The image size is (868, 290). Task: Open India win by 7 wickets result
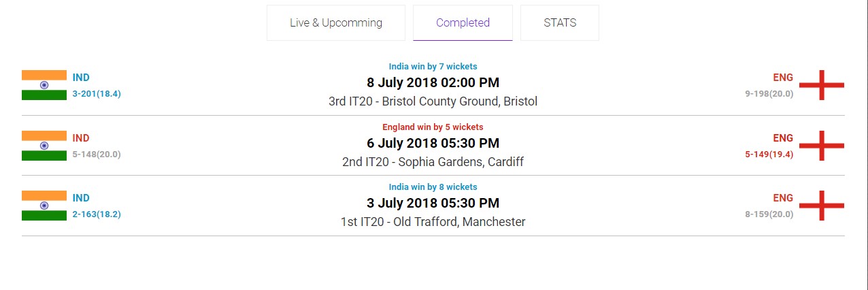click(433, 67)
